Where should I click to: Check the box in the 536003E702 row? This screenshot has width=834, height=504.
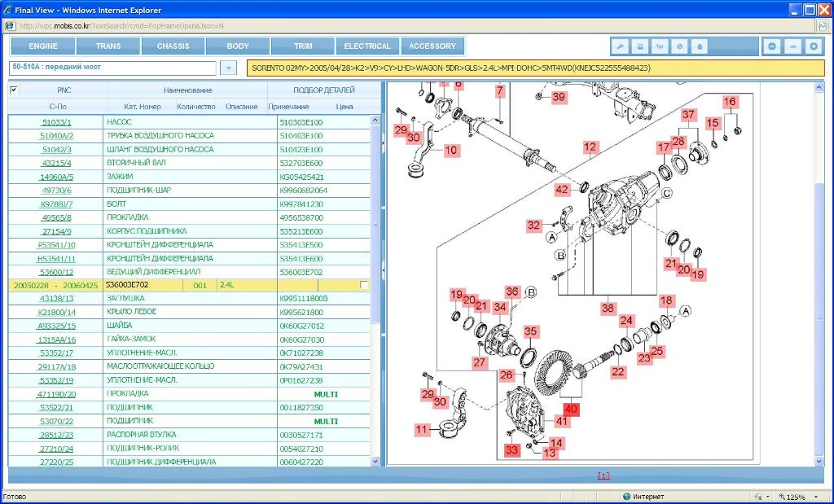[363, 285]
